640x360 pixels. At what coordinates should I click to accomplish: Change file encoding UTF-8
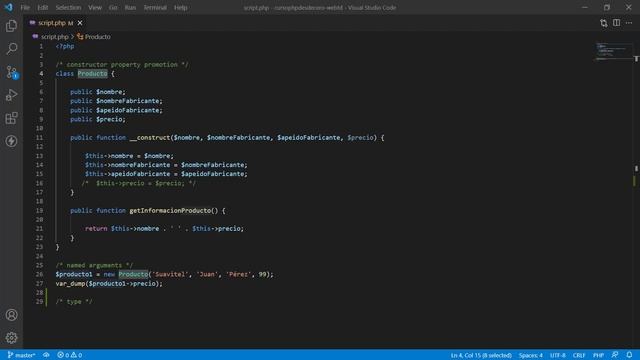(558, 355)
